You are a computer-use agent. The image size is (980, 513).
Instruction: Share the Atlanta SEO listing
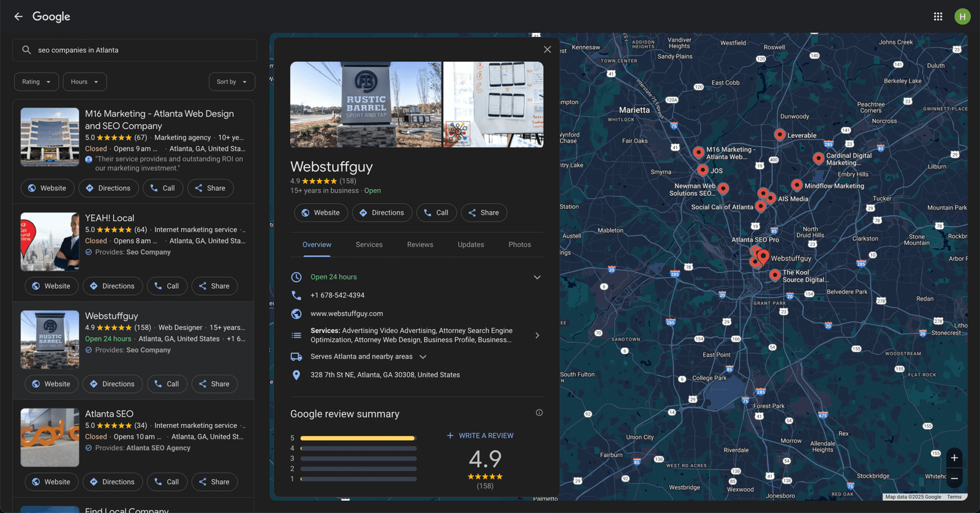(214, 482)
